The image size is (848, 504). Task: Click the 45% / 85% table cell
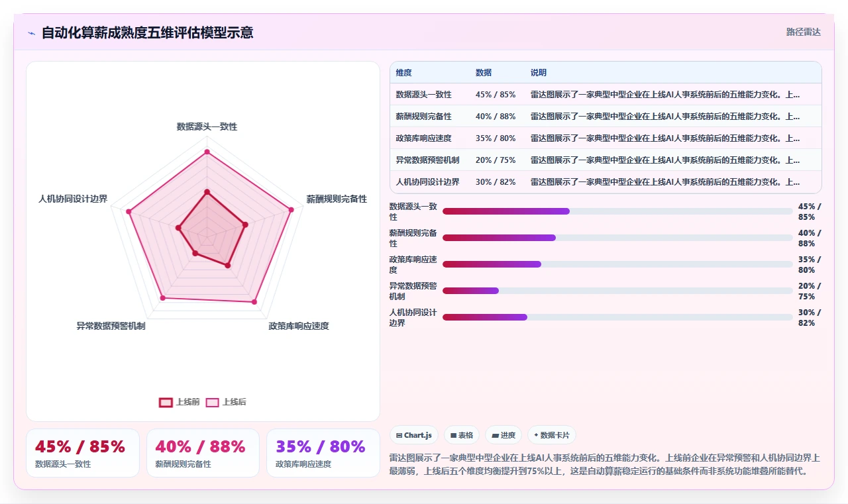coord(496,95)
